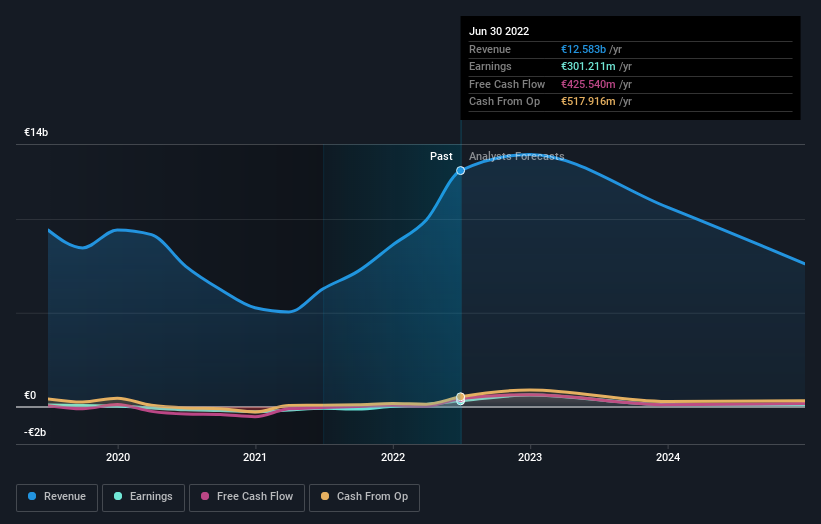Click the Jun 30 2022 tooltip date
Image resolution: width=821 pixels, height=524 pixels.
pyautogui.click(x=499, y=31)
